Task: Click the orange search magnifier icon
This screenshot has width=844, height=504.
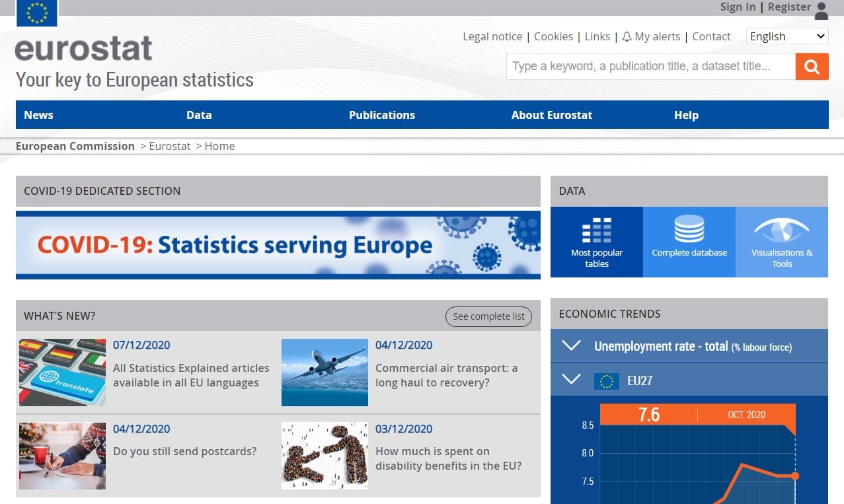Action: click(812, 66)
